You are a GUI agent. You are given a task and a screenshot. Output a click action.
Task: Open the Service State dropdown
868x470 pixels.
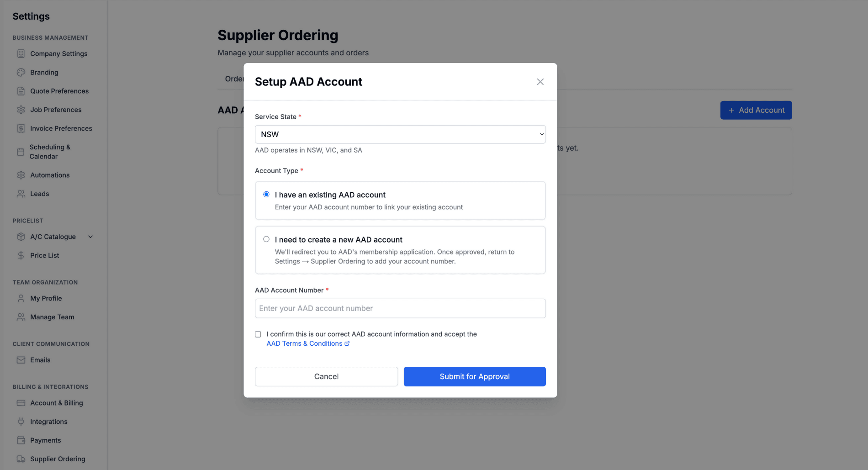pos(400,134)
